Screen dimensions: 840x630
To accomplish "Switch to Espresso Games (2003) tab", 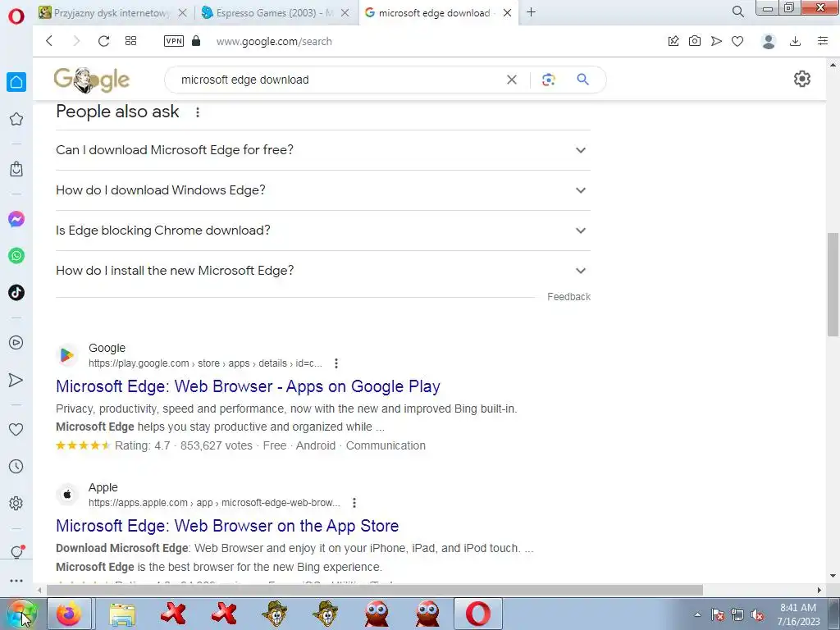I will point(274,12).
